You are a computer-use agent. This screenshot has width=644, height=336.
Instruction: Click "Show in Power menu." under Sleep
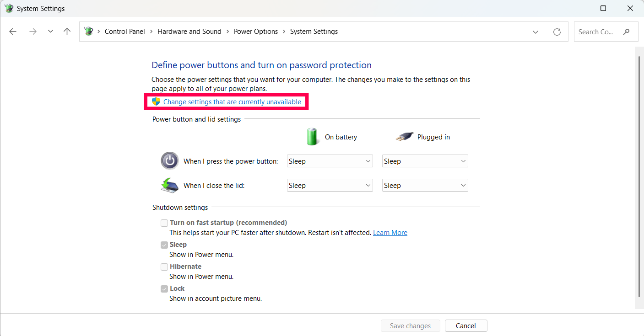tap(201, 255)
